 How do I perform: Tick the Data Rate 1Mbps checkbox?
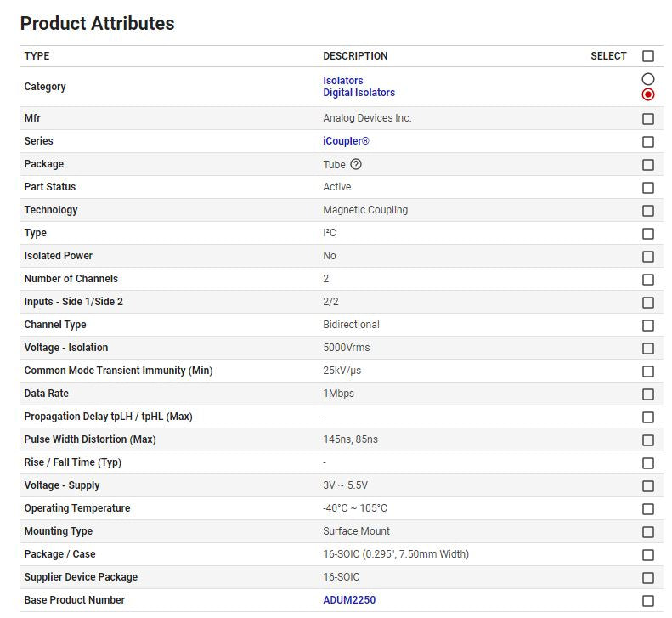[648, 394]
